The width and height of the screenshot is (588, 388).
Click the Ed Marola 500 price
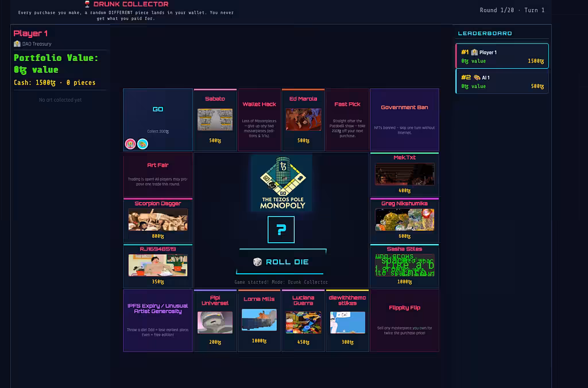(x=303, y=141)
